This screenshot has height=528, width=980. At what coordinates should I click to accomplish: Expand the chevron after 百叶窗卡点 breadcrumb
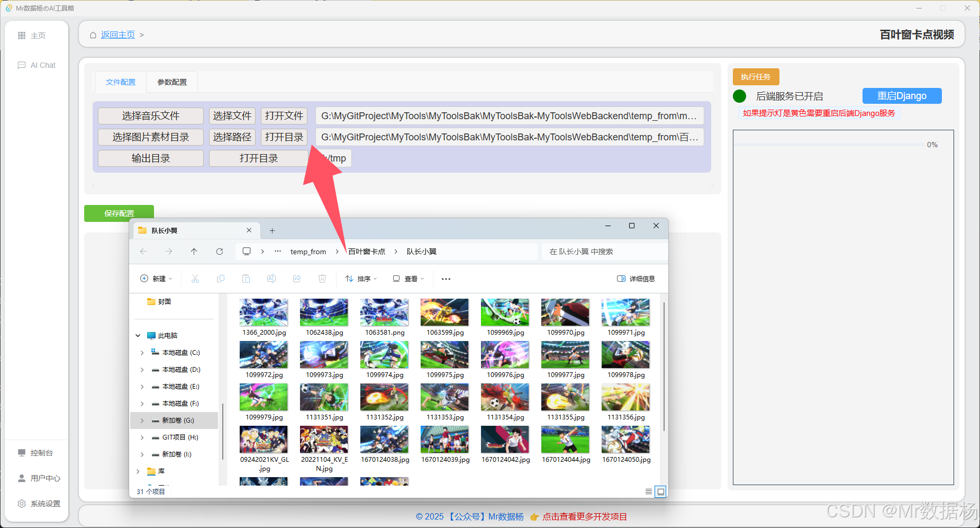(396, 252)
